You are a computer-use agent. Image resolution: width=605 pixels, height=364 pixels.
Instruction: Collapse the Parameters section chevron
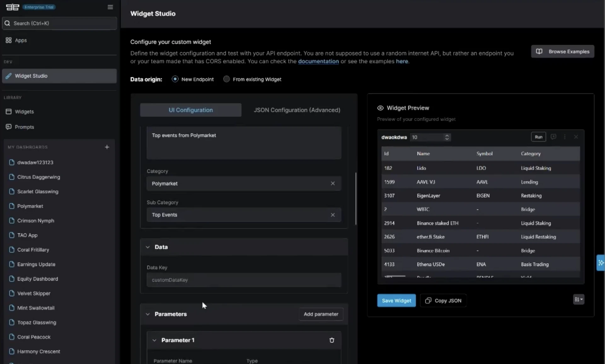(x=148, y=314)
